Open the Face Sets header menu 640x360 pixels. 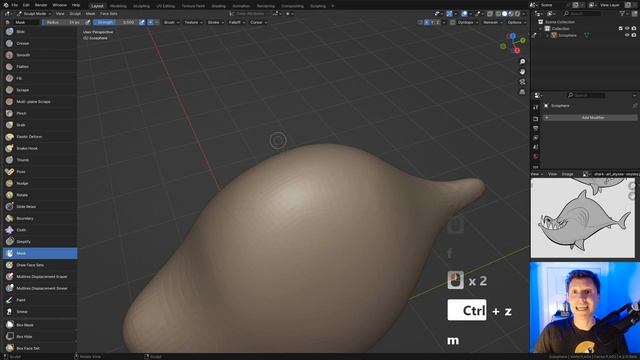point(109,13)
